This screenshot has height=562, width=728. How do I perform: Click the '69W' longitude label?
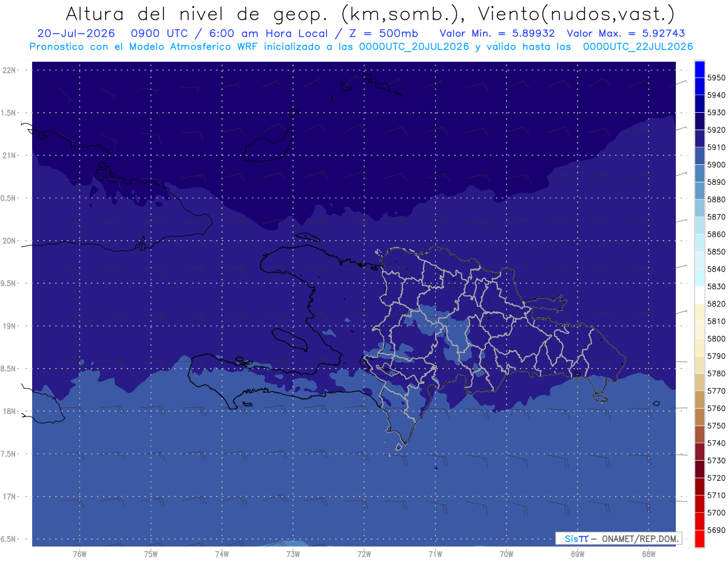coord(578,554)
